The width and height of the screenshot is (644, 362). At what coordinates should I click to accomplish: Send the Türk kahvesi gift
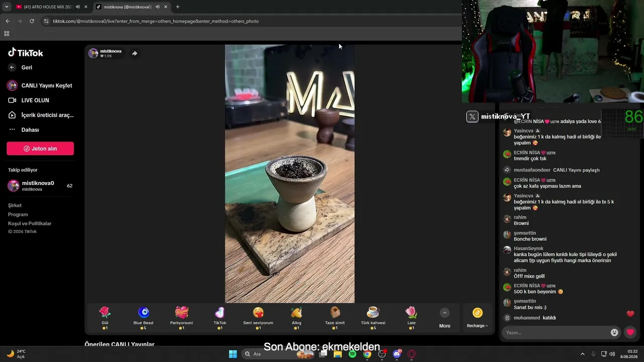tap(373, 318)
